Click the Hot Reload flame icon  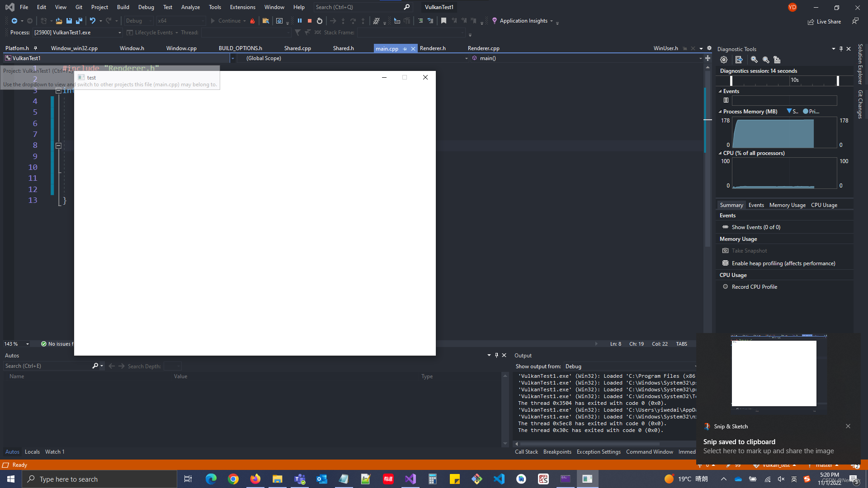[x=253, y=21]
